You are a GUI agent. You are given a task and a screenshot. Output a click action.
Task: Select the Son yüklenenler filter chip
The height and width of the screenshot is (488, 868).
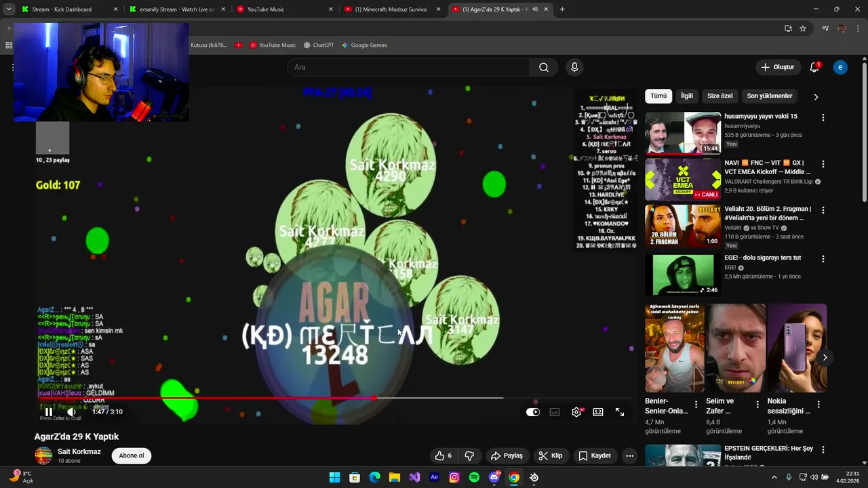click(770, 96)
